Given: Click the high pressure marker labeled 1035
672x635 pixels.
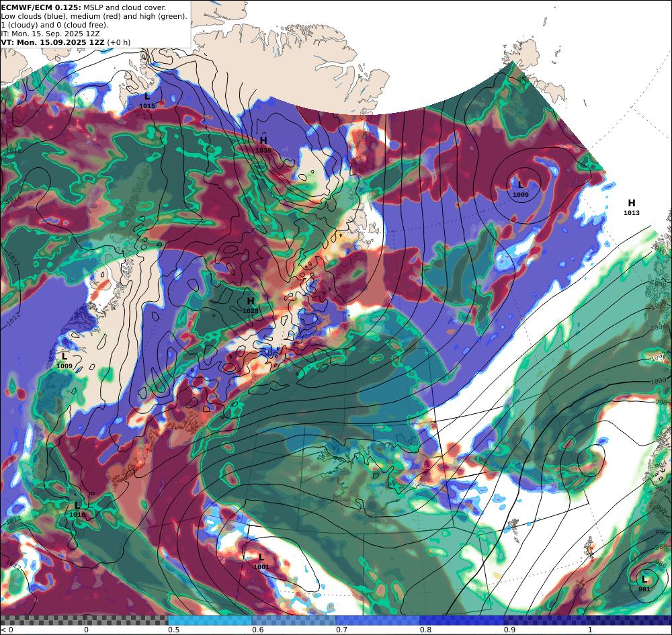Looking at the screenshot, I should [263, 145].
